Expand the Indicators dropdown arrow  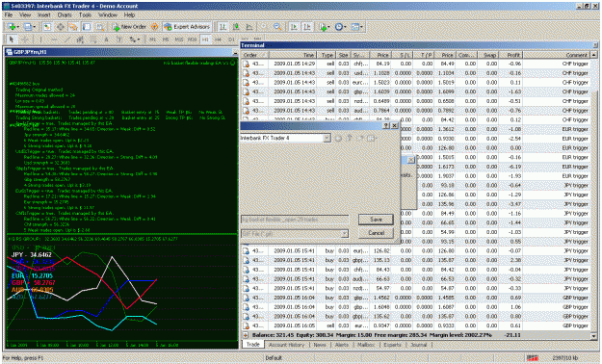tap(329, 27)
